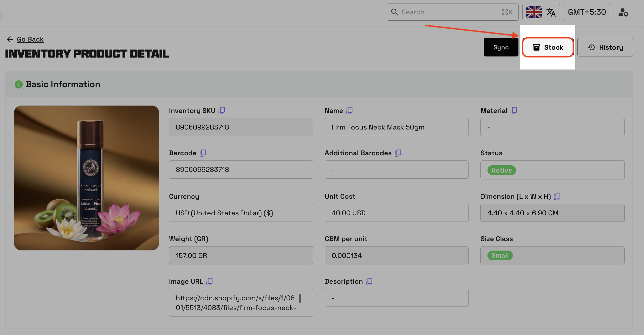
Task: Copy the Material field value
Action: point(514,110)
